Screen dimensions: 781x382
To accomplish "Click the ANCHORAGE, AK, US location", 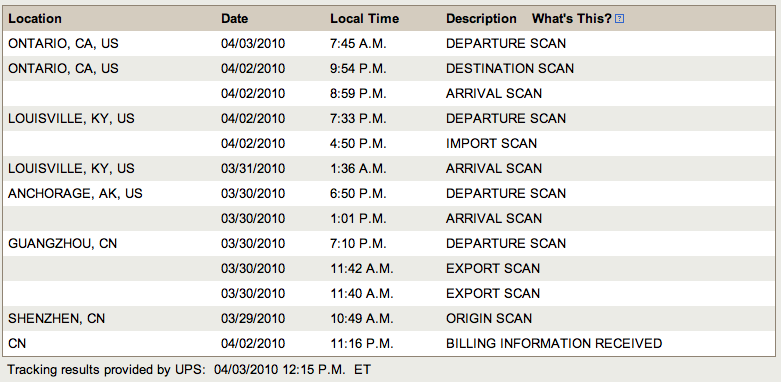I will coord(75,193).
